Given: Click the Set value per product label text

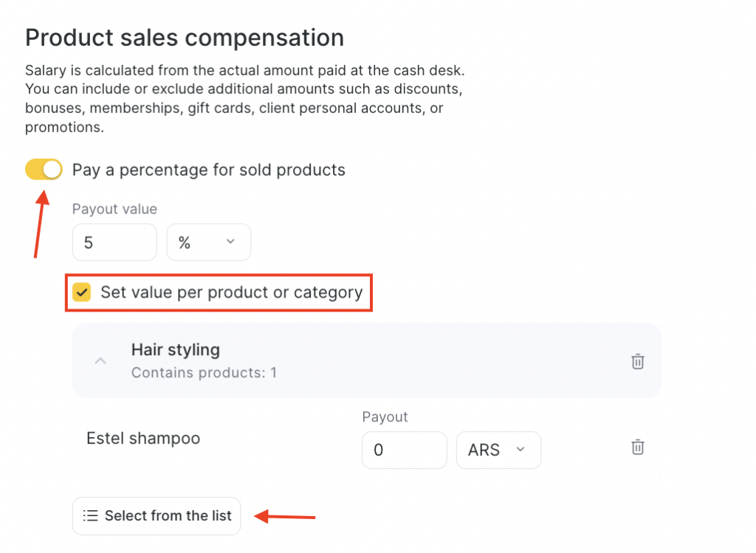Looking at the screenshot, I should (231, 292).
